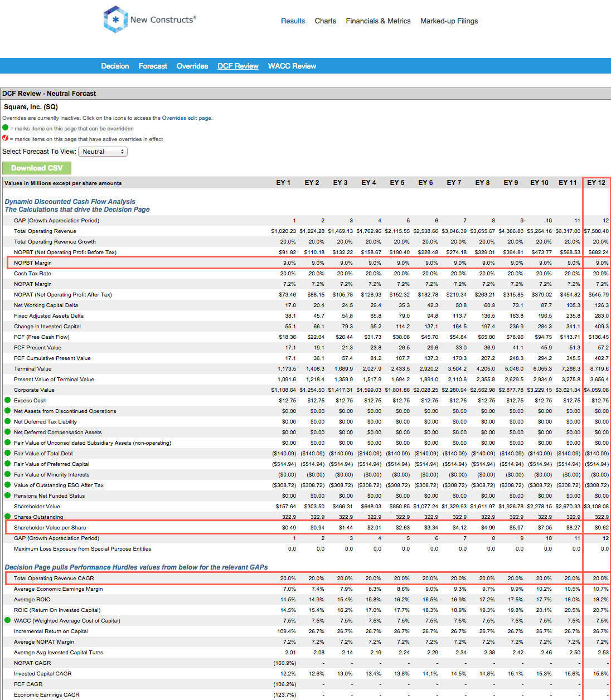
Task: Click the Cash Tax Rate row label
Action: coord(32,274)
